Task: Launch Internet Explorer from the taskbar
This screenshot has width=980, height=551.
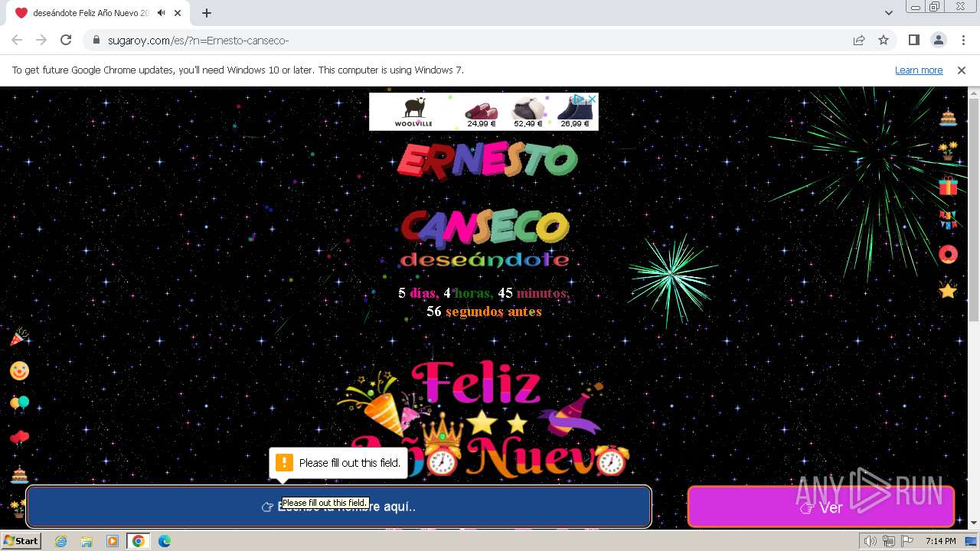Action: [x=61, y=541]
